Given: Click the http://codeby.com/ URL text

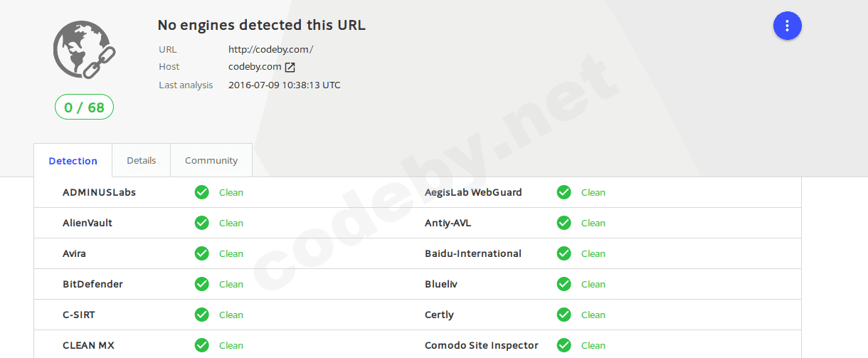Looking at the screenshot, I should coord(270,49).
